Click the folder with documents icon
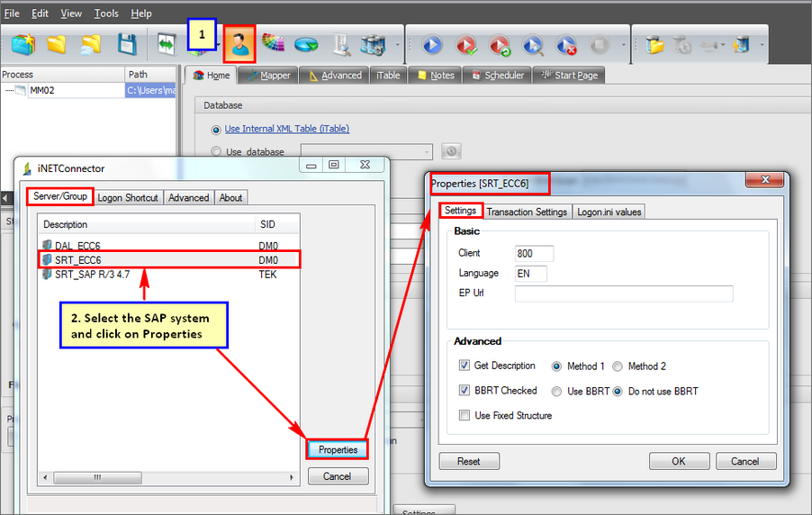 (x=654, y=45)
